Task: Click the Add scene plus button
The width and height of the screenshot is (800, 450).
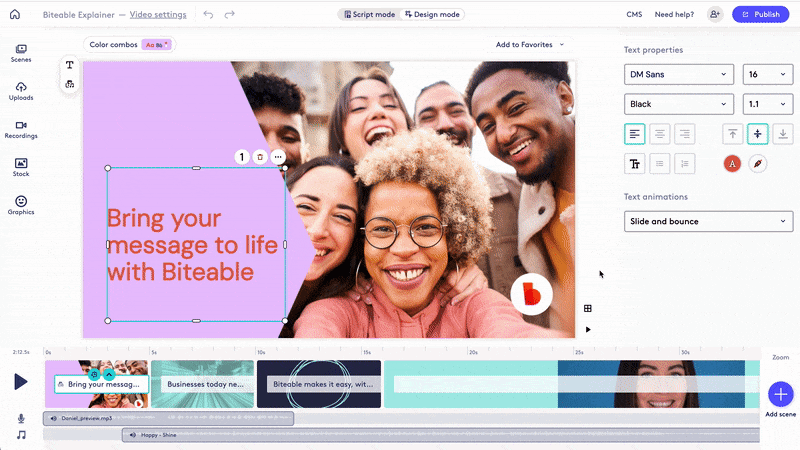Action: pyautogui.click(x=781, y=394)
